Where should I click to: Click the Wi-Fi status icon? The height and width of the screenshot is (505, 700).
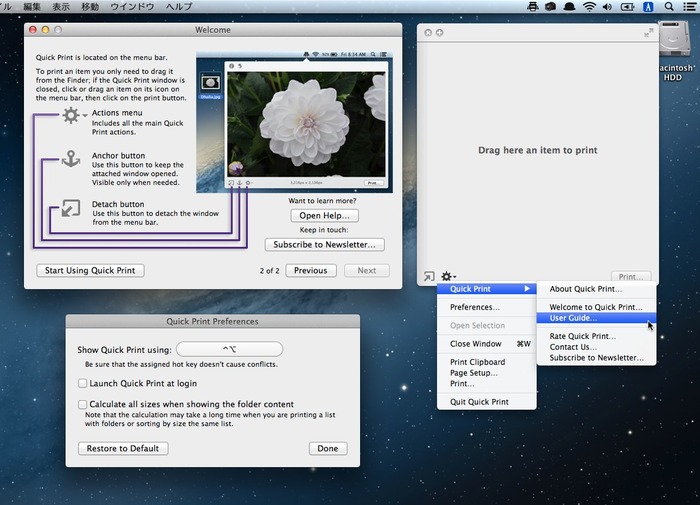[x=589, y=6]
